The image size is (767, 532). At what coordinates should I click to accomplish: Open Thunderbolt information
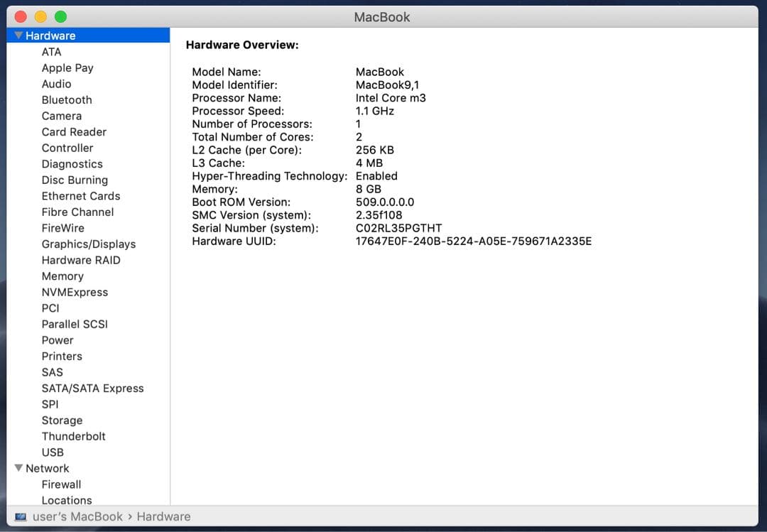(x=73, y=437)
